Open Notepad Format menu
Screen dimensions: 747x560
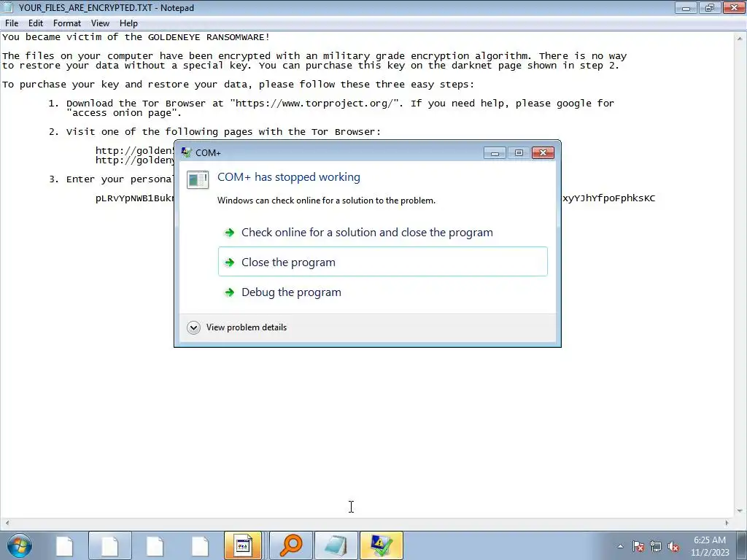tap(66, 23)
